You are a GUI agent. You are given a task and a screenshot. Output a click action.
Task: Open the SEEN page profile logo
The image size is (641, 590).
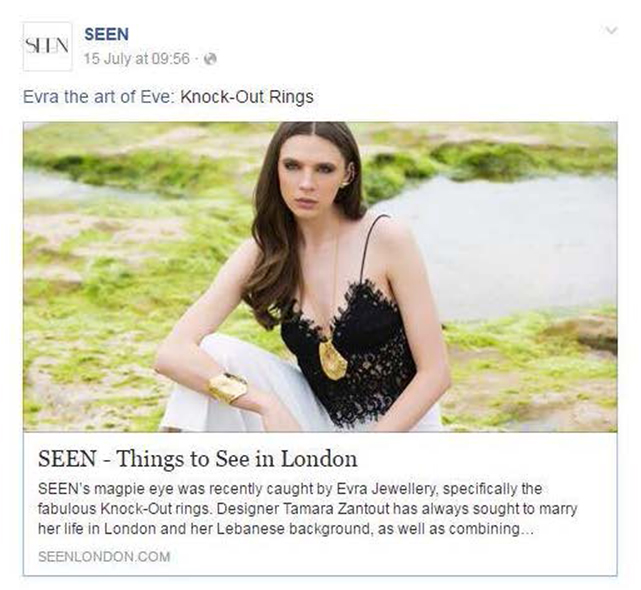coord(47,46)
